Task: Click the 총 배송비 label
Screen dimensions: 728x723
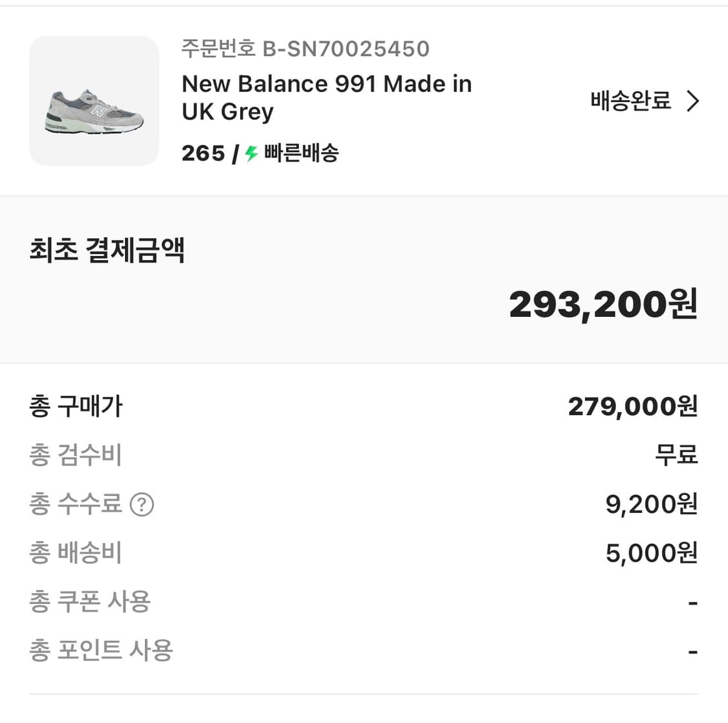Action: click(x=74, y=553)
